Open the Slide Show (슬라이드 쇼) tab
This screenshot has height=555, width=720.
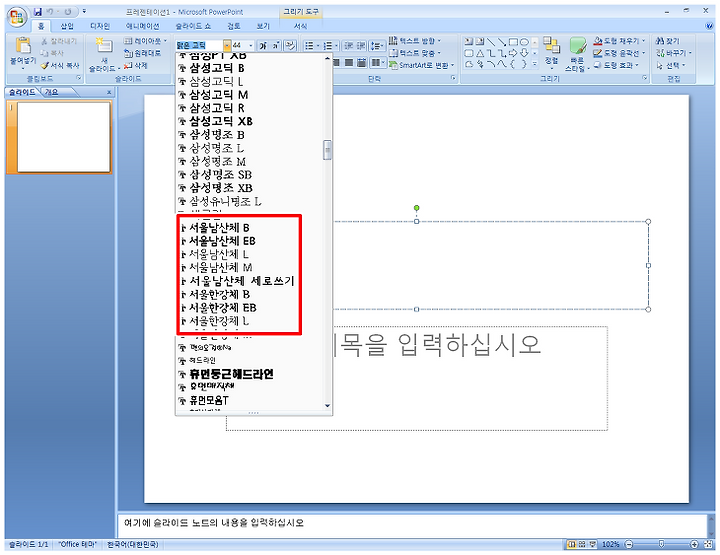pyautogui.click(x=193, y=26)
